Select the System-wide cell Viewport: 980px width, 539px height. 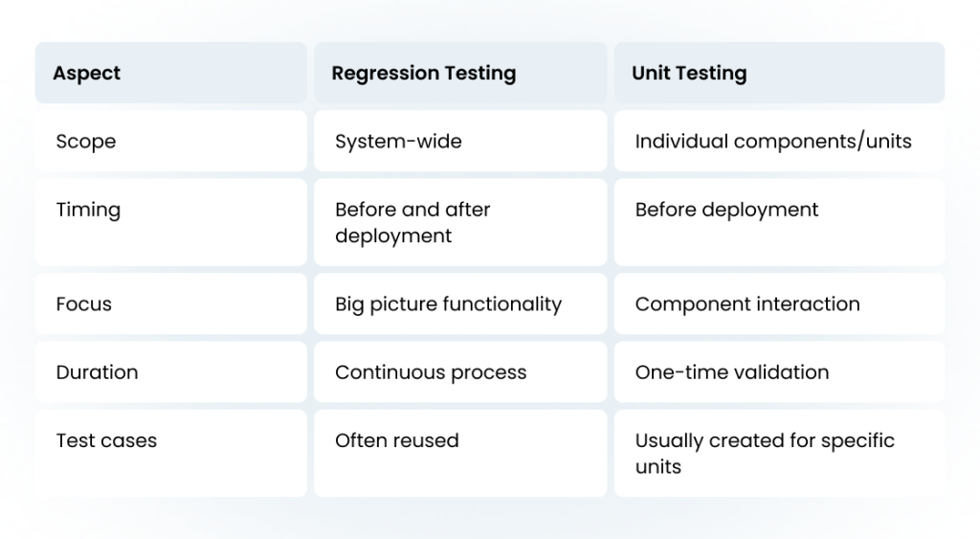coord(460,142)
